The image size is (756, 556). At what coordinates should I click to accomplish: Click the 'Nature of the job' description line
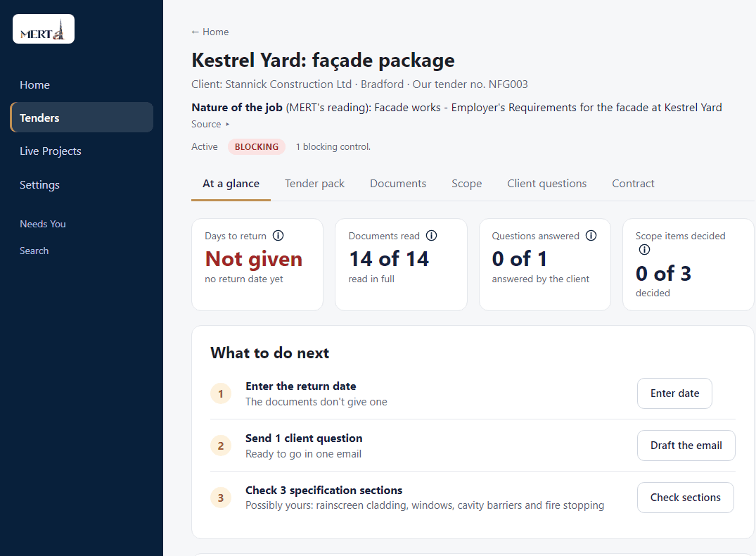(x=456, y=108)
